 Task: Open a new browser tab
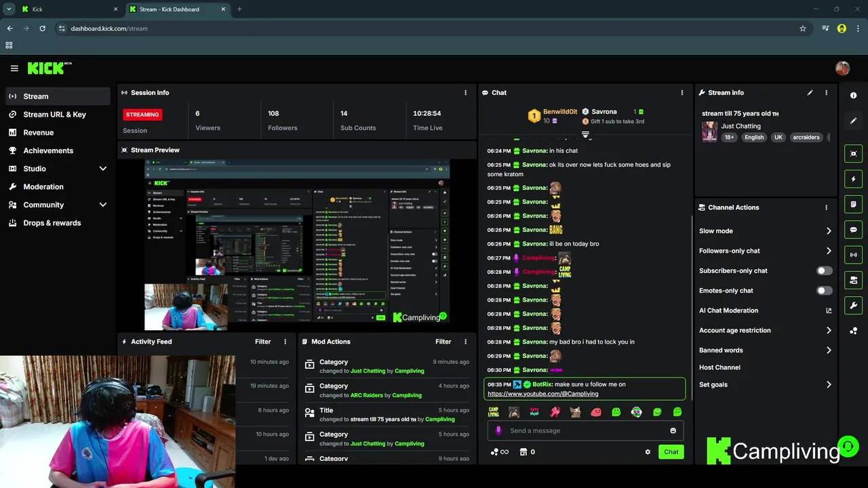239,9
